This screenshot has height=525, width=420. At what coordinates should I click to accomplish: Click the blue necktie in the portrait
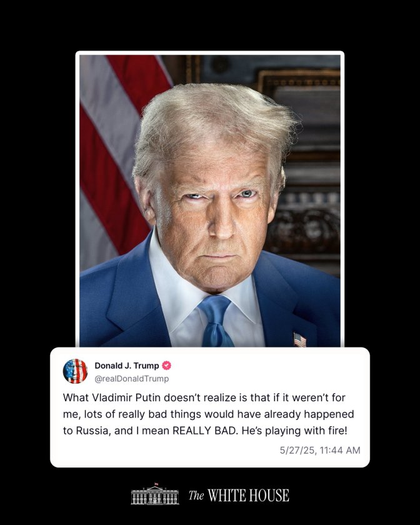coord(216,321)
